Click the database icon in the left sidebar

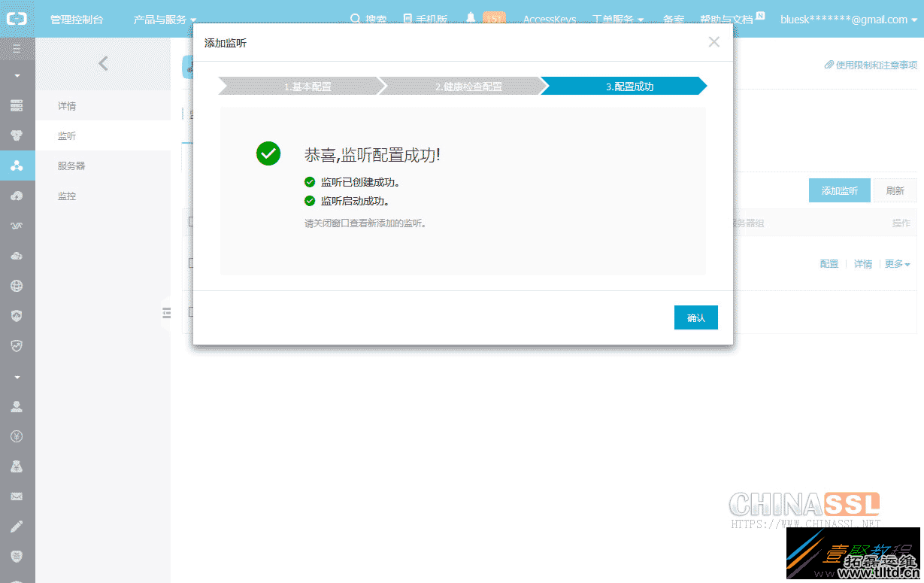[17, 134]
